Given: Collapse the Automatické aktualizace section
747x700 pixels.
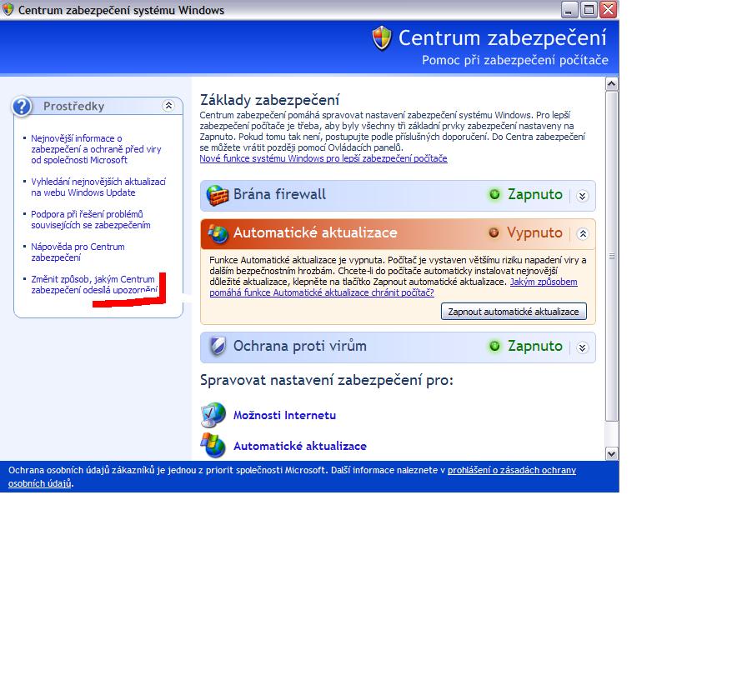Looking at the screenshot, I should click(x=582, y=234).
